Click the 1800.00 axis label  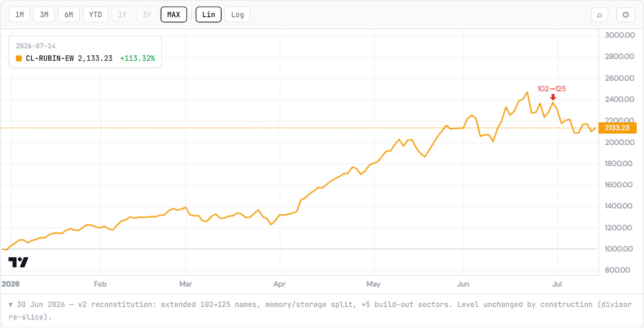[618, 163]
